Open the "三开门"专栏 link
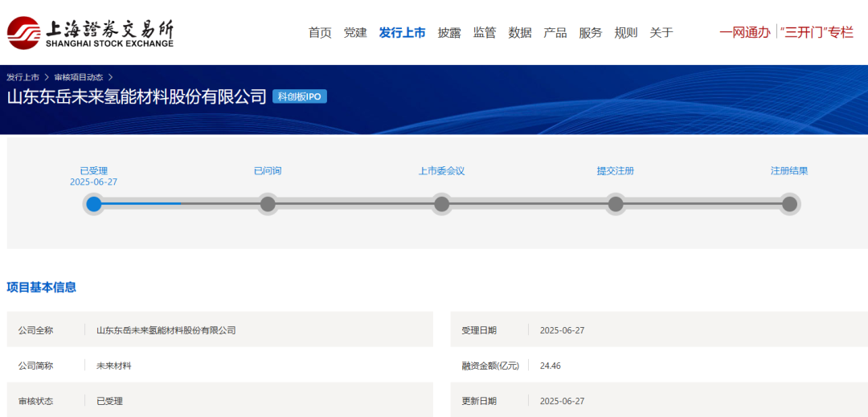The width and height of the screenshot is (868, 417). (817, 33)
